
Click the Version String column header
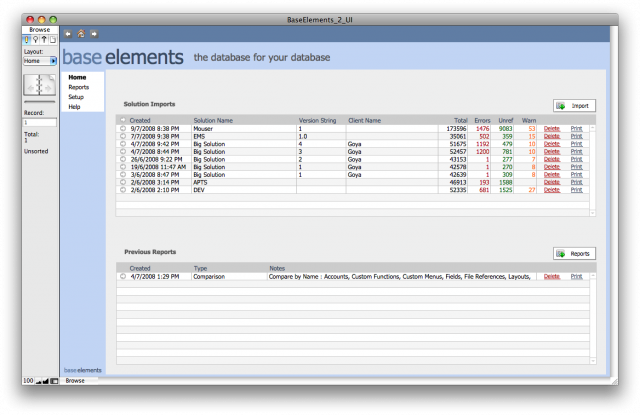(317, 120)
